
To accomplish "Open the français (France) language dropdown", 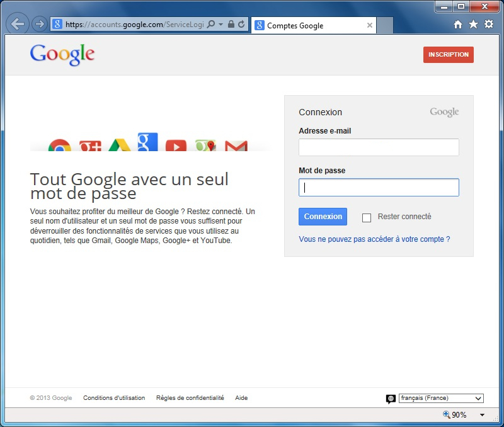I will 441,398.
